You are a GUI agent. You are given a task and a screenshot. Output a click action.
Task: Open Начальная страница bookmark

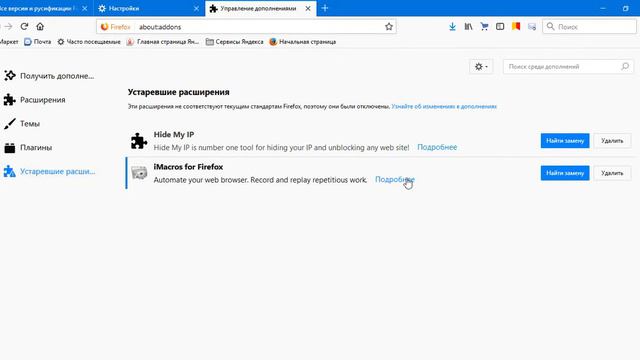pyautogui.click(x=302, y=42)
